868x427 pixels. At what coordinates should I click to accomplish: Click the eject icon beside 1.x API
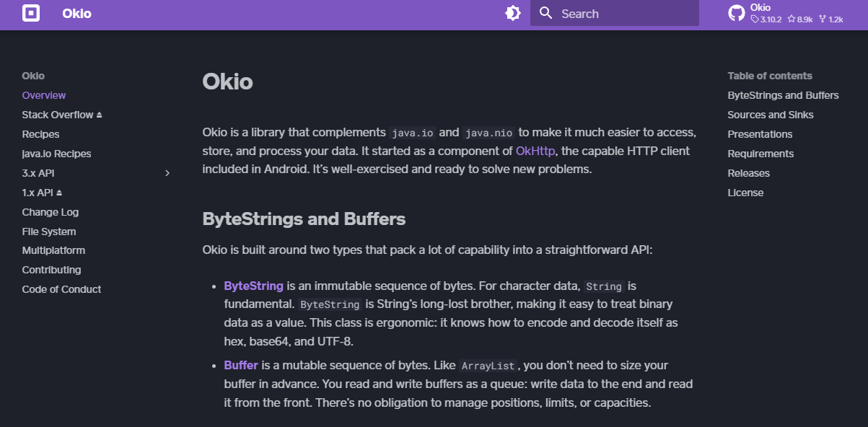click(59, 193)
